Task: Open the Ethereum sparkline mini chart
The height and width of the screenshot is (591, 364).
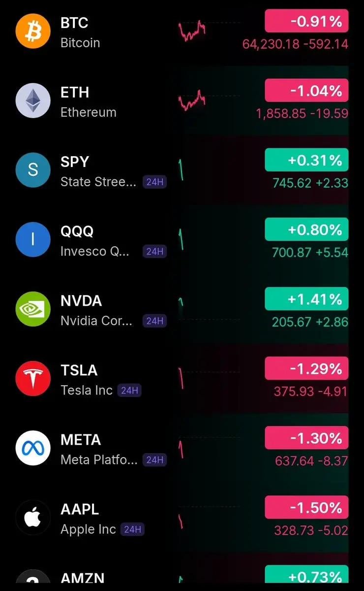Action: pyautogui.click(x=192, y=100)
